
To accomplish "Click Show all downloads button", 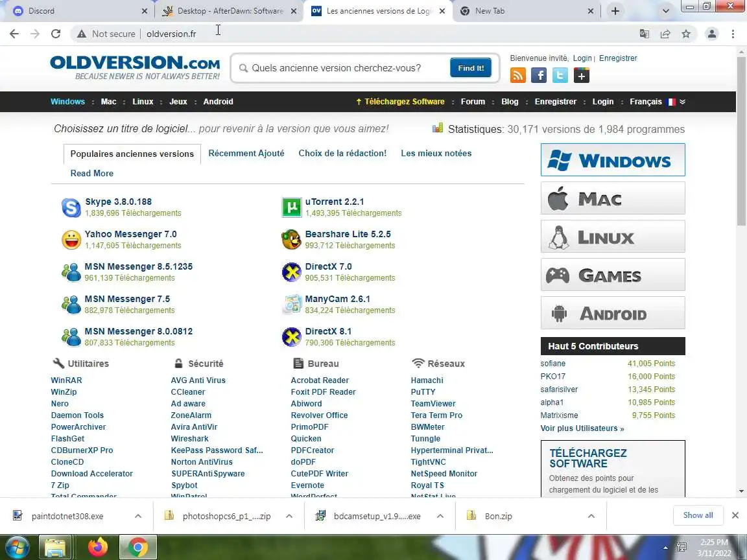I will tap(698, 515).
